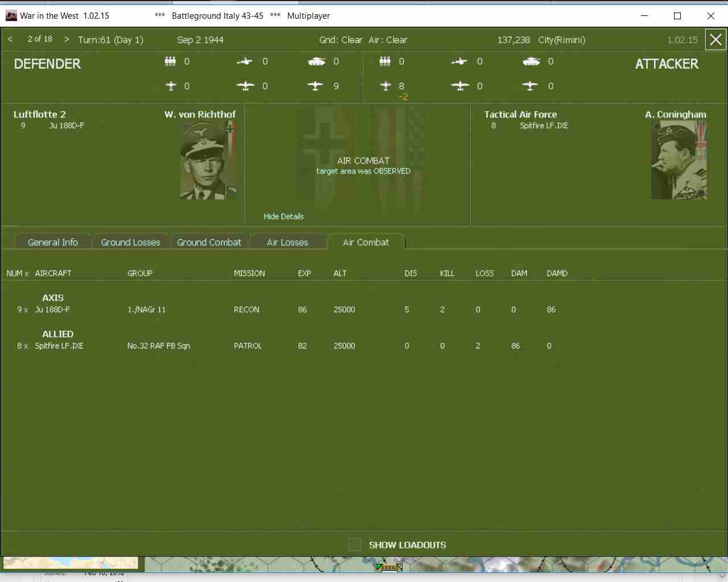The width and height of the screenshot is (728, 582).
Task: Click the Hide Details link
Action: [284, 217]
